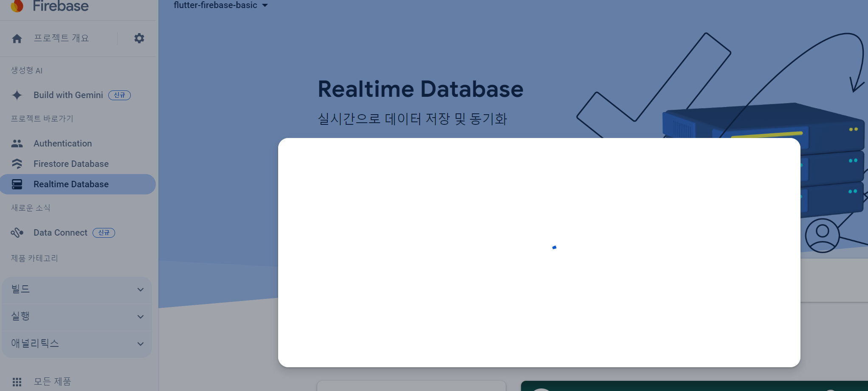Screen dimensions: 868x391
Task: Open the flutter-firebase-basic project dropdown
Action: (x=221, y=5)
